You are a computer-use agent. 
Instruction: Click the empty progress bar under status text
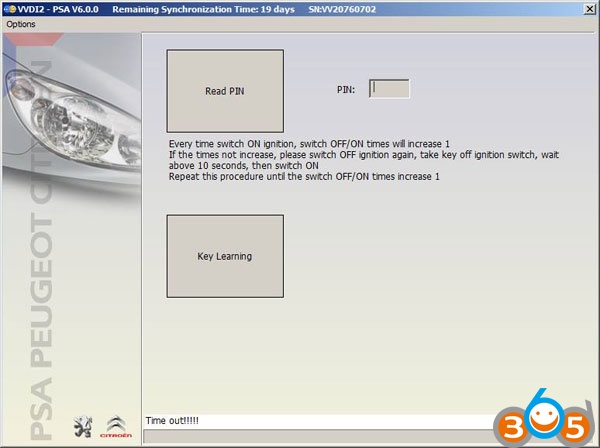320,436
